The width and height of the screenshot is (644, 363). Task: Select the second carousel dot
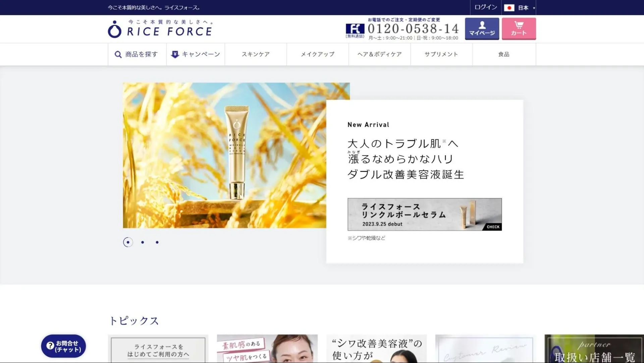(x=143, y=242)
